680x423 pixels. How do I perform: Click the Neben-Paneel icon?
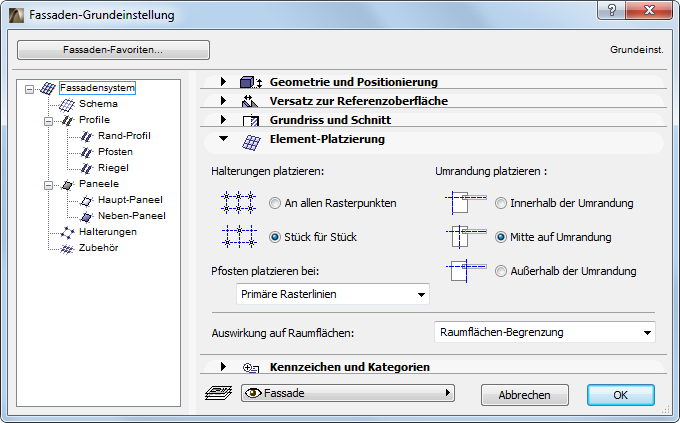[86, 216]
